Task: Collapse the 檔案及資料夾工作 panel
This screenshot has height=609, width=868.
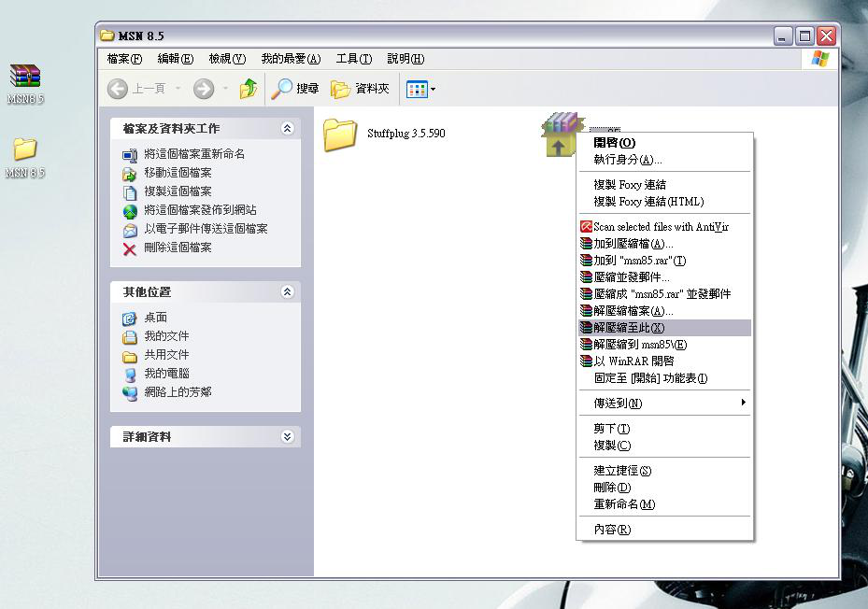Action: click(287, 129)
